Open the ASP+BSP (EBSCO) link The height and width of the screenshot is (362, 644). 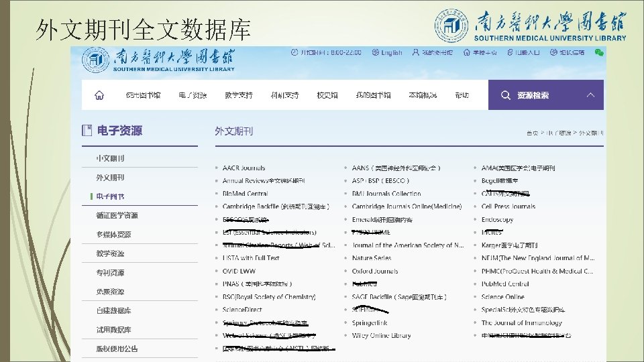(x=381, y=180)
